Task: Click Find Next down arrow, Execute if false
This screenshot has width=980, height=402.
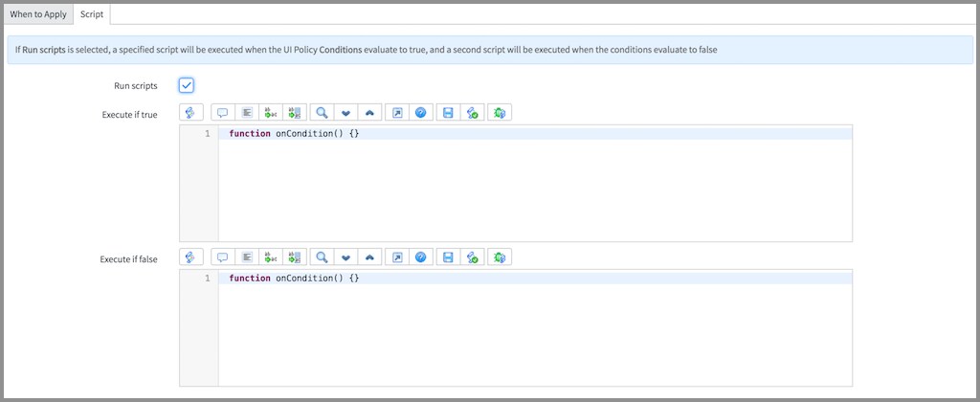Action: 345,257
